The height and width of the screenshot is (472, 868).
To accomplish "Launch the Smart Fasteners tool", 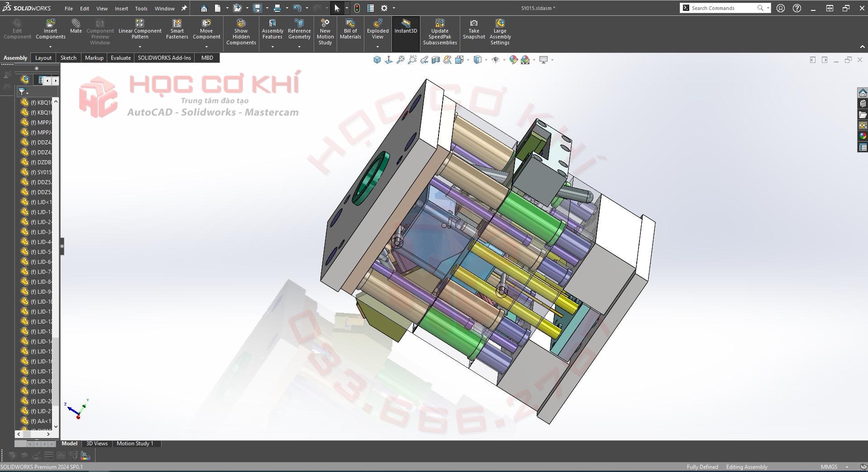I will 177,29.
